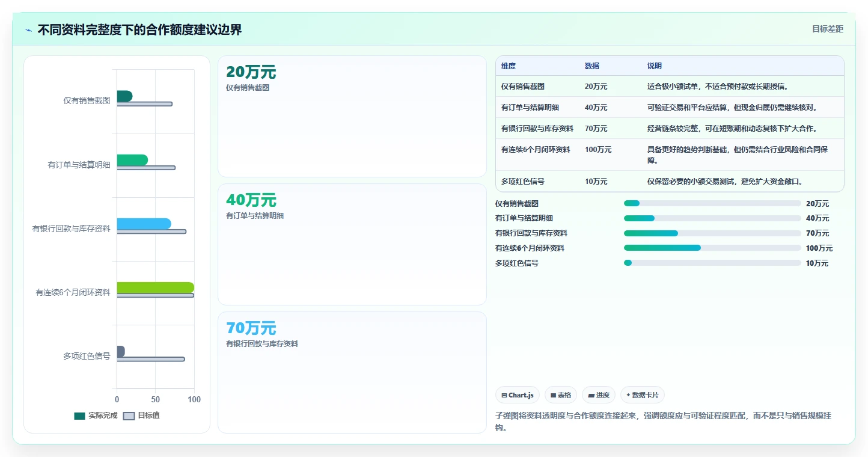This screenshot has width=868, height=457.
Task: Click the progress bar for 有订单与结算明细
Action: click(712, 218)
